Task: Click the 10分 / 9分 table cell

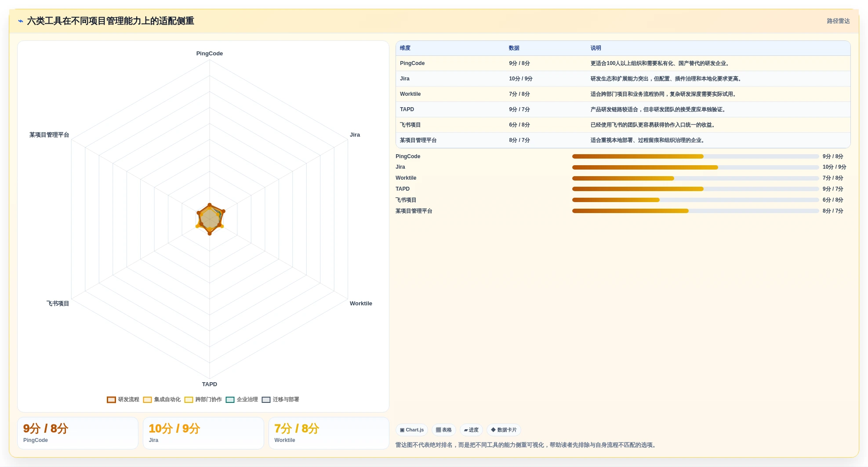Action: pyautogui.click(x=521, y=79)
